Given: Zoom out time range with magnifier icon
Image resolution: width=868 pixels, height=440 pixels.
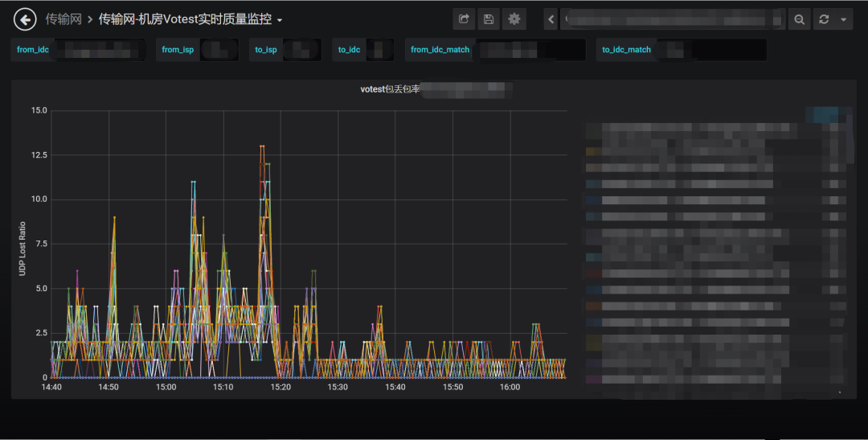Looking at the screenshot, I should (800, 19).
